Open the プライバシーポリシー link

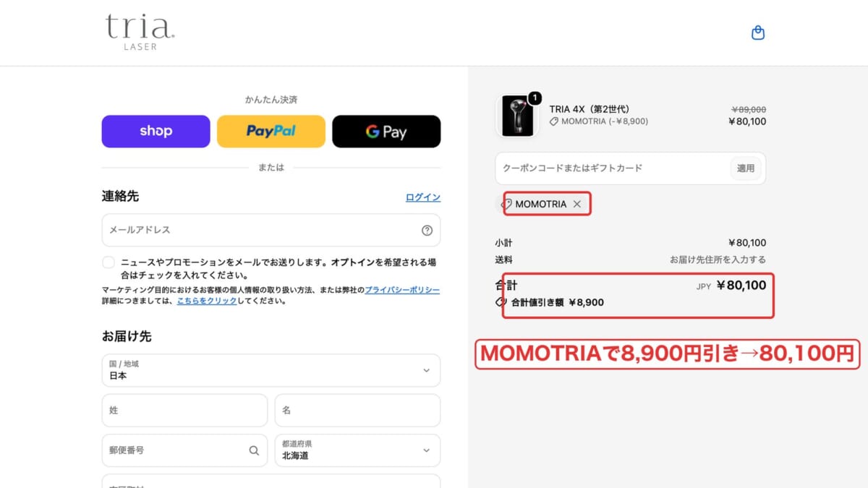click(402, 289)
